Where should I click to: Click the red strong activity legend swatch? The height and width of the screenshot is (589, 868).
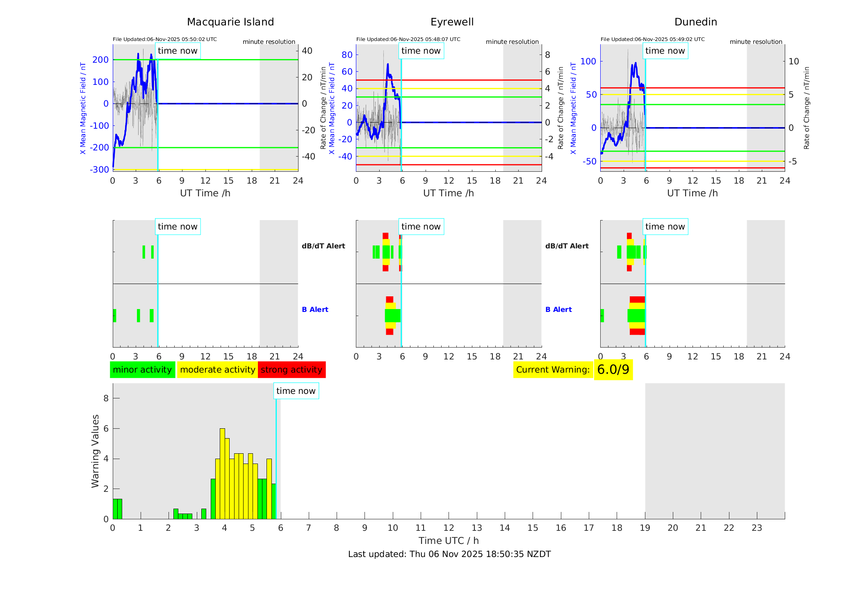coord(292,369)
